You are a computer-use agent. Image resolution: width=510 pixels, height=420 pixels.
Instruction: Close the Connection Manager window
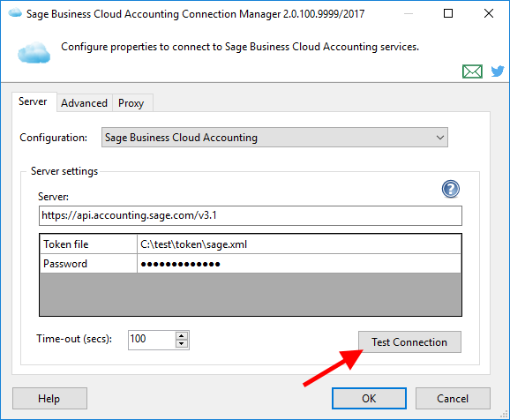[x=489, y=13]
